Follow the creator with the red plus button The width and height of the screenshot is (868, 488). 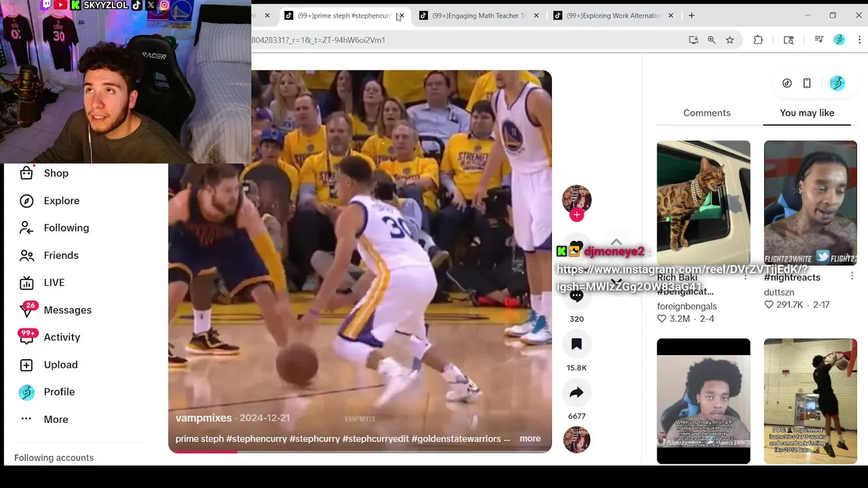576,216
